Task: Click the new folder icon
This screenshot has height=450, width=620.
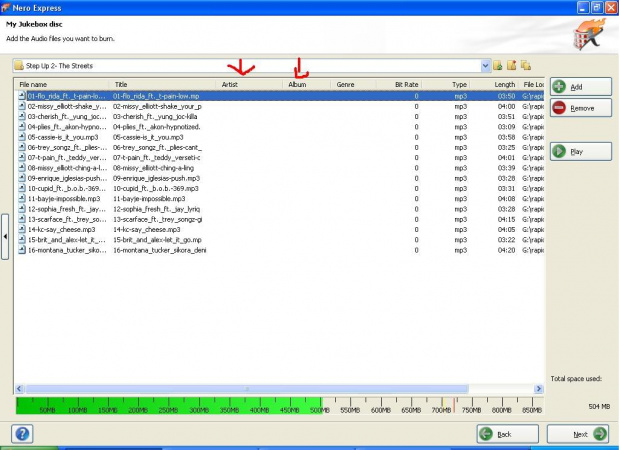Action: (512, 65)
